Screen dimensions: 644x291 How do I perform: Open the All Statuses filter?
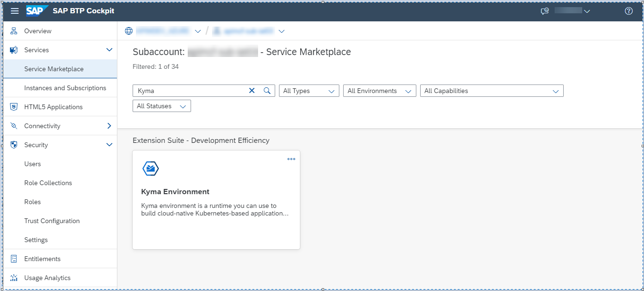coord(162,106)
